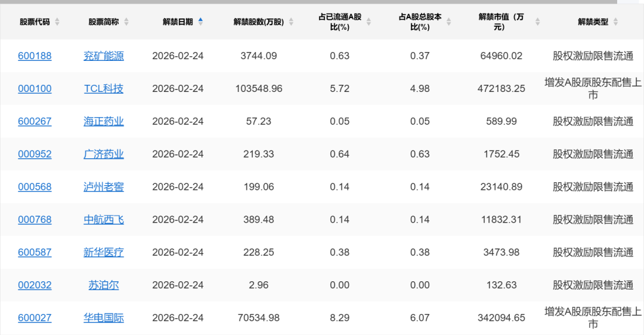Sort by 解禁股数(万股) column arrows
Viewport: 644px width, 335px height.
pos(291,22)
